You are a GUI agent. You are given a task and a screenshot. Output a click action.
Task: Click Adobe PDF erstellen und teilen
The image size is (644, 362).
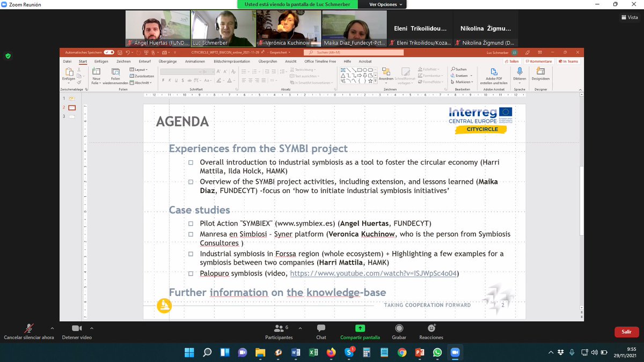494,76
